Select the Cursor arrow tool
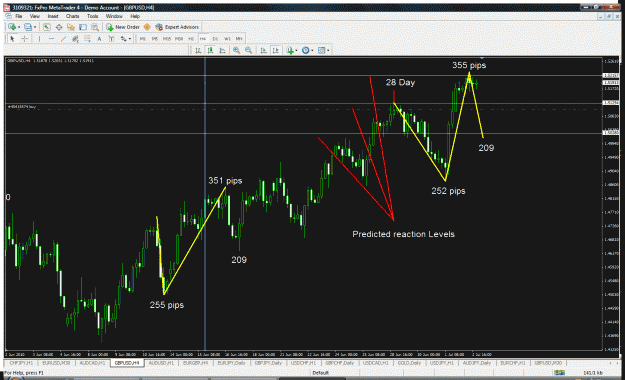This screenshot has width=625, height=380. (x=12, y=39)
